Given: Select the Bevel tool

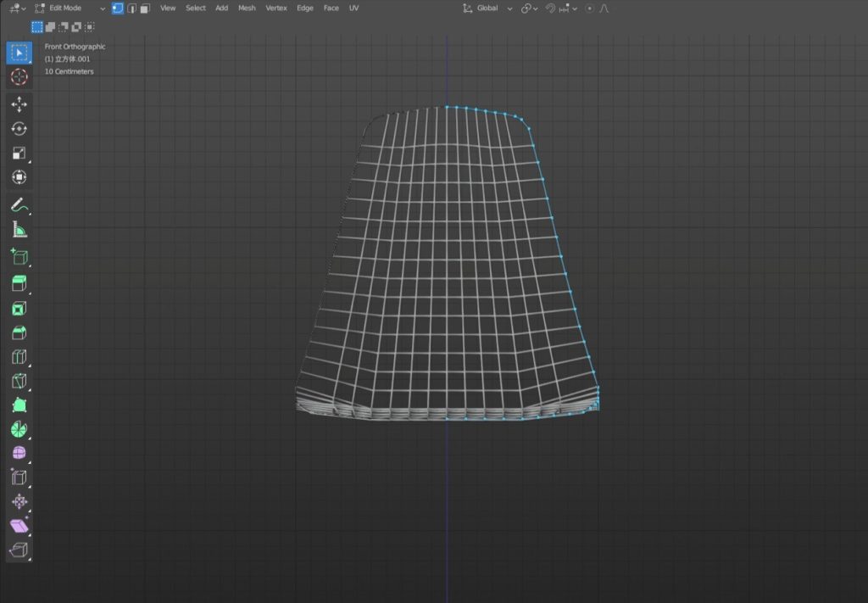Looking at the screenshot, I should 19,332.
